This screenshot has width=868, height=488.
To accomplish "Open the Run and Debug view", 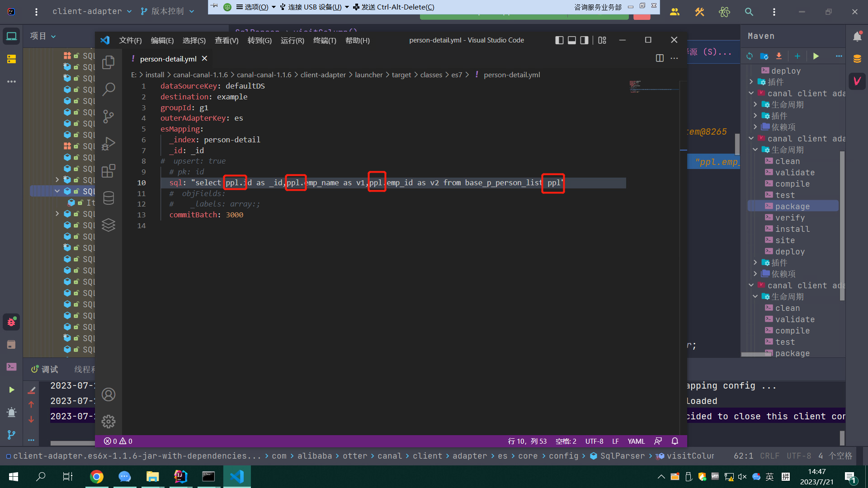I will click(108, 144).
